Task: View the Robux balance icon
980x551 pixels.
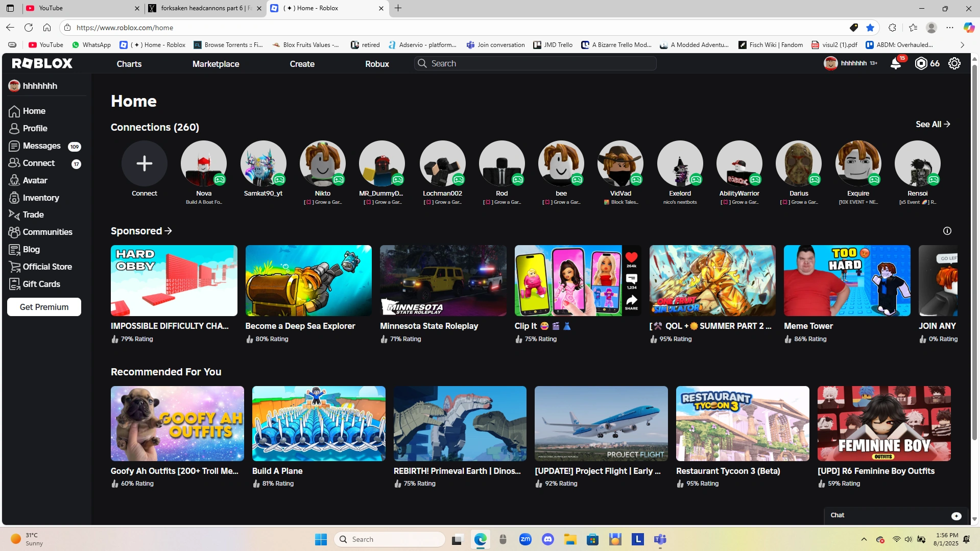Action: (921, 63)
